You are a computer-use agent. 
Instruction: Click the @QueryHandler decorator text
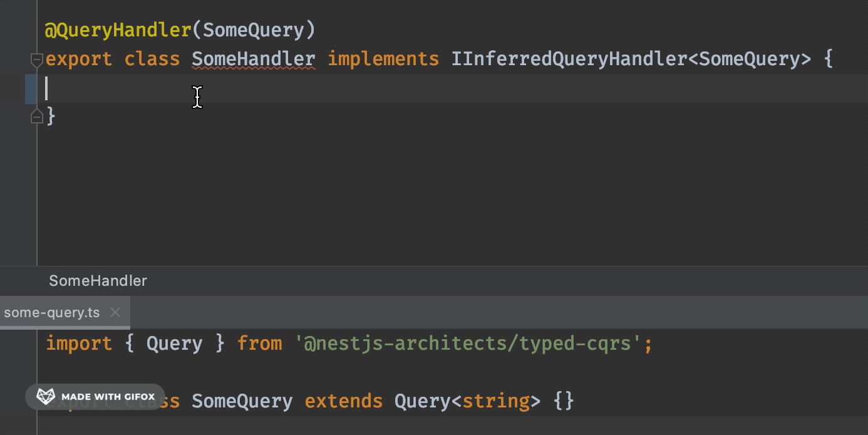(x=118, y=30)
